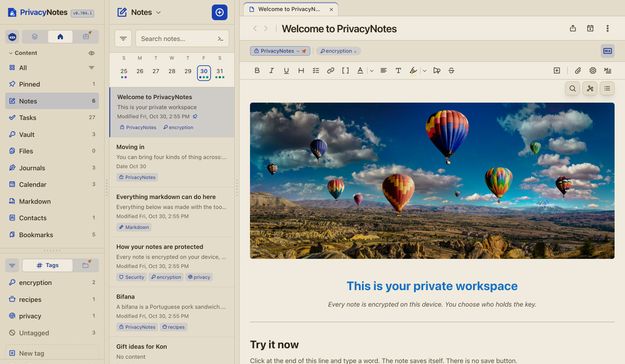Open the three-dot note options menu
Screen dimensions: 625x364
(x=607, y=28)
